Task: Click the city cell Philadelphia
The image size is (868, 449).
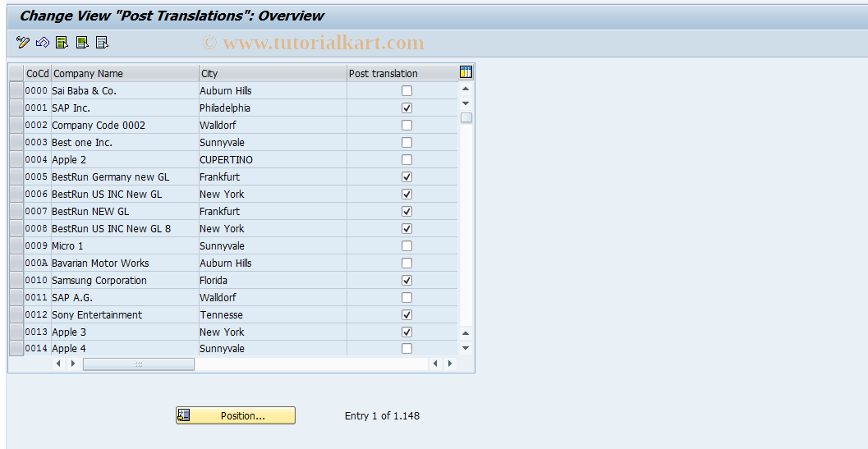Action: coord(225,108)
